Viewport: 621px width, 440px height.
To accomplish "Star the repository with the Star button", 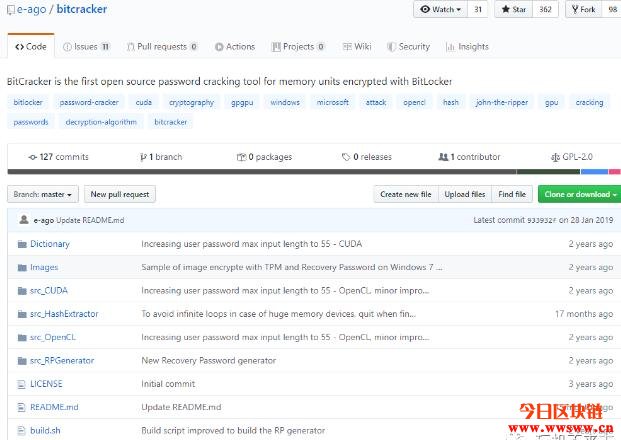I will [514, 10].
